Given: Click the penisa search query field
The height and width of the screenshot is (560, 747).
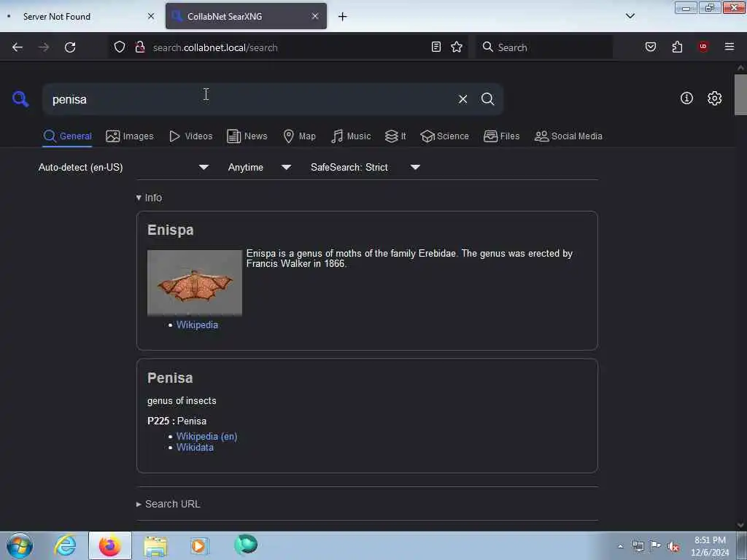Looking at the screenshot, I should [x=250, y=99].
